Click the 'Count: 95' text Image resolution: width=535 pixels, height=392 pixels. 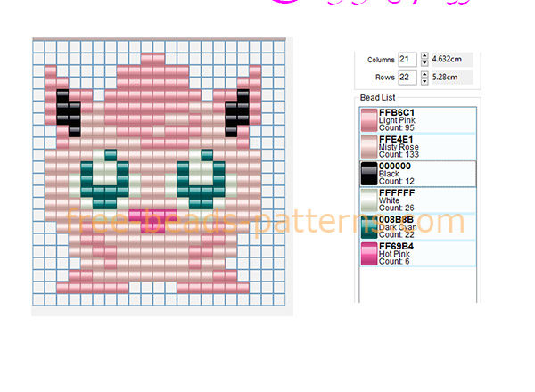[x=397, y=127]
